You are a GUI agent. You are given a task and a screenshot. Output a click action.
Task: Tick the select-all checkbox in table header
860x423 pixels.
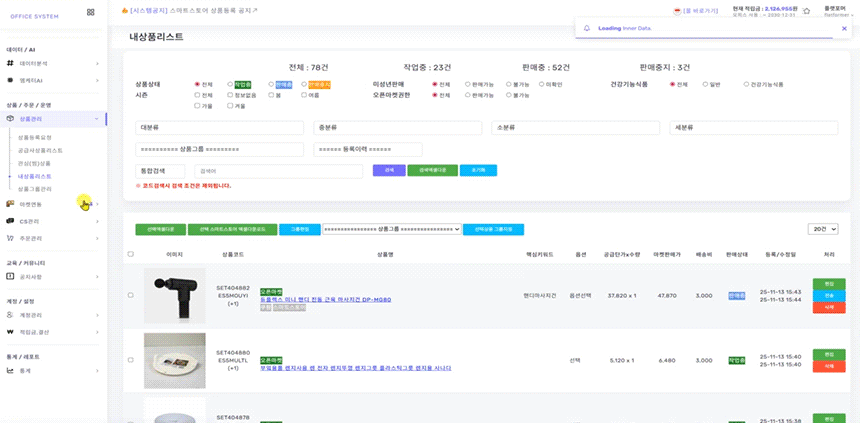pos(130,254)
